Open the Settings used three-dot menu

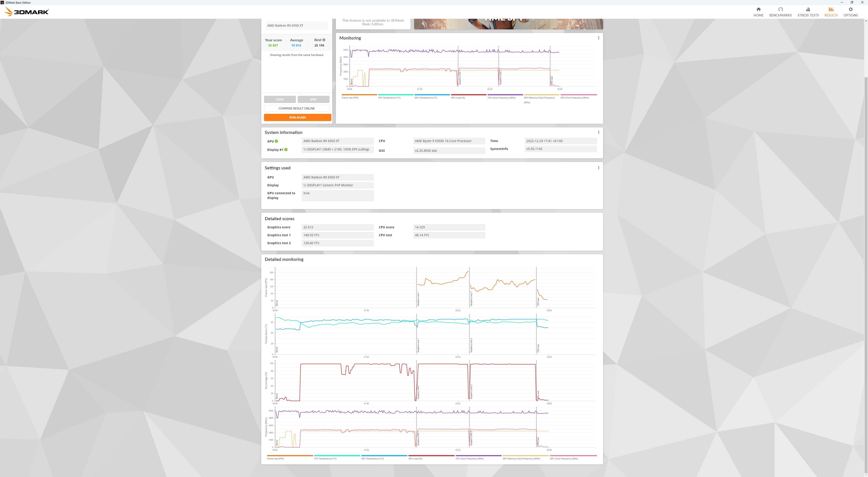598,168
